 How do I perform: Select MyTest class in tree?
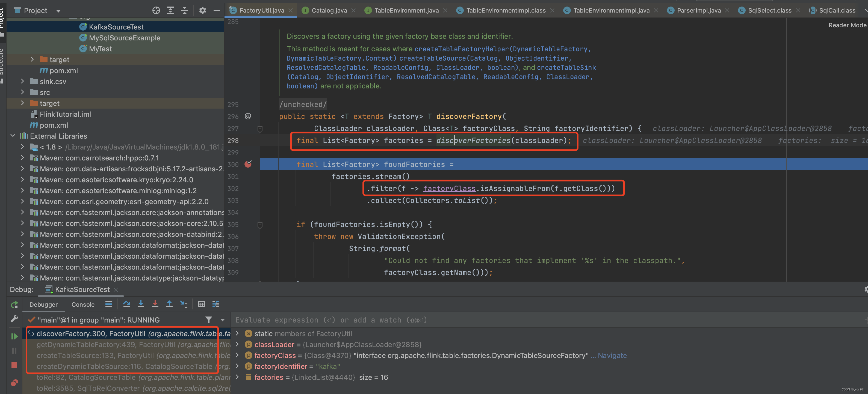[x=101, y=49]
